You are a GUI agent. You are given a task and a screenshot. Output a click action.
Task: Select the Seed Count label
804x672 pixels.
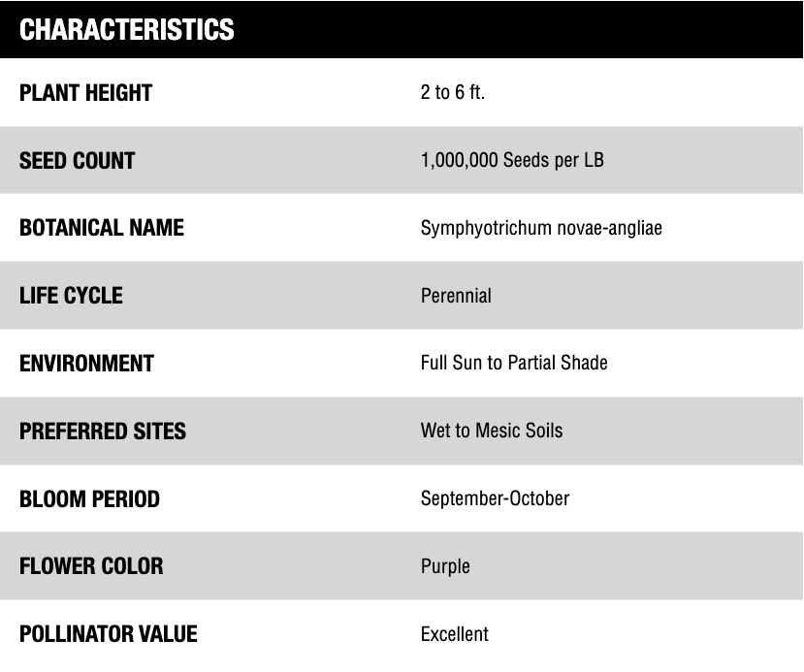coord(77,160)
